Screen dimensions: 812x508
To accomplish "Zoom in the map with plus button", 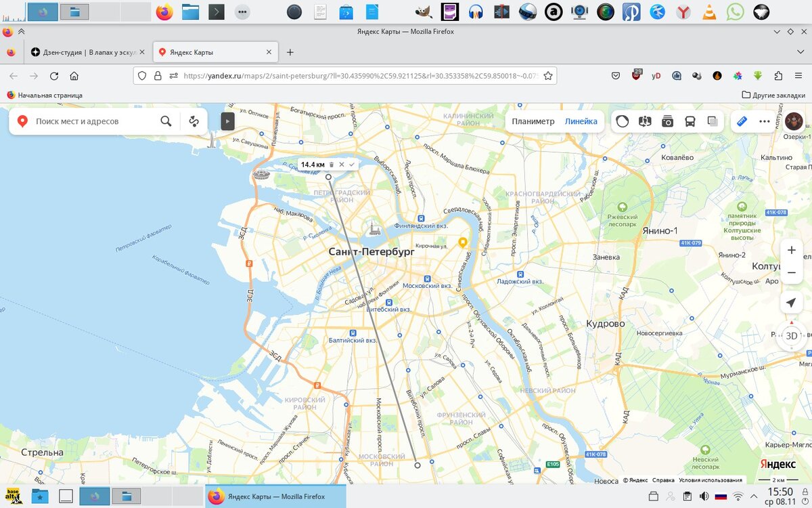I will (x=792, y=251).
